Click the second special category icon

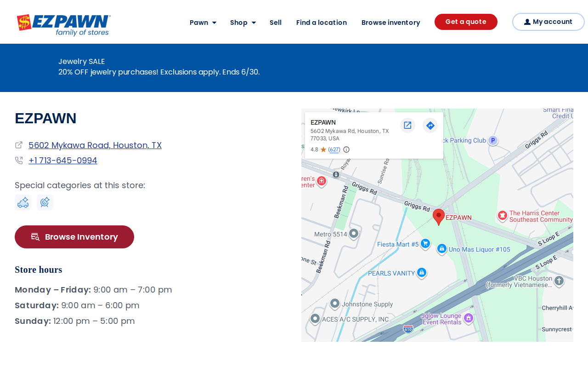click(45, 202)
